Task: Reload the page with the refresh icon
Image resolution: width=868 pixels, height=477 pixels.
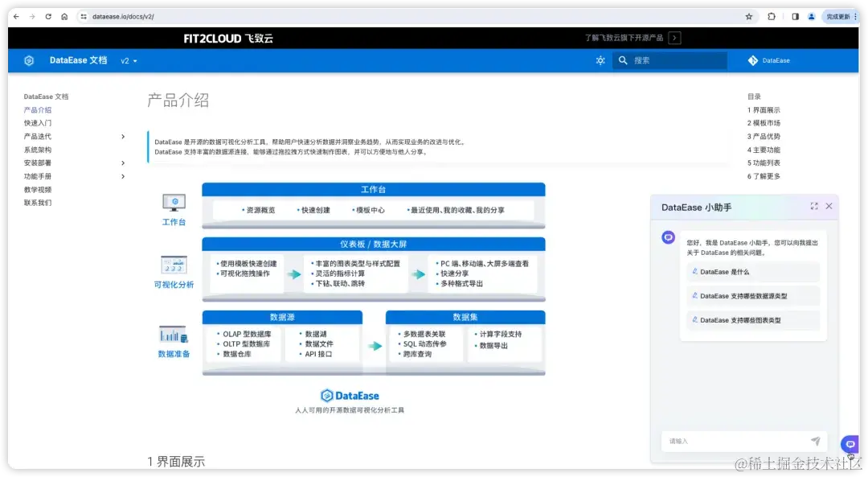Action: 48,17
